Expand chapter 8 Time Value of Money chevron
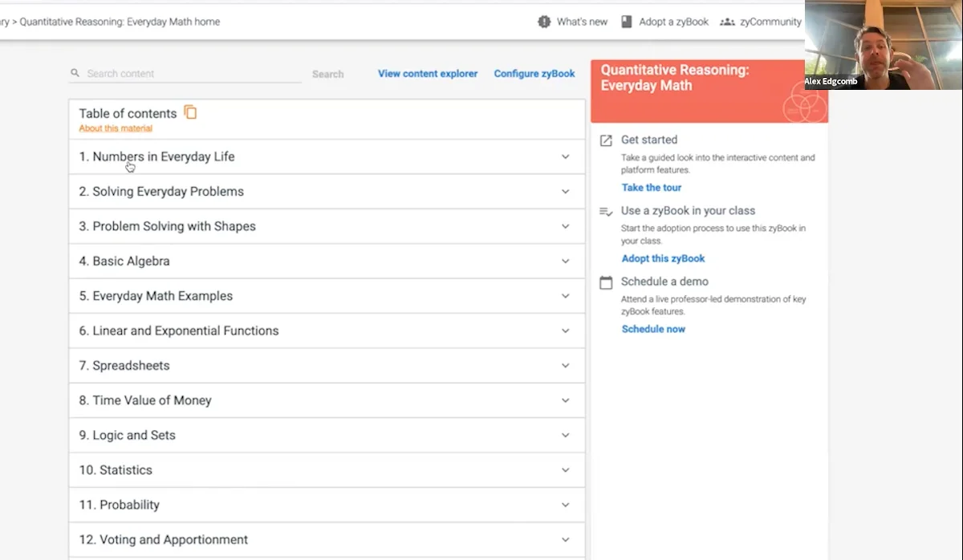Image resolution: width=963 pixels, height=560 pixels. [x=565, y=400]
